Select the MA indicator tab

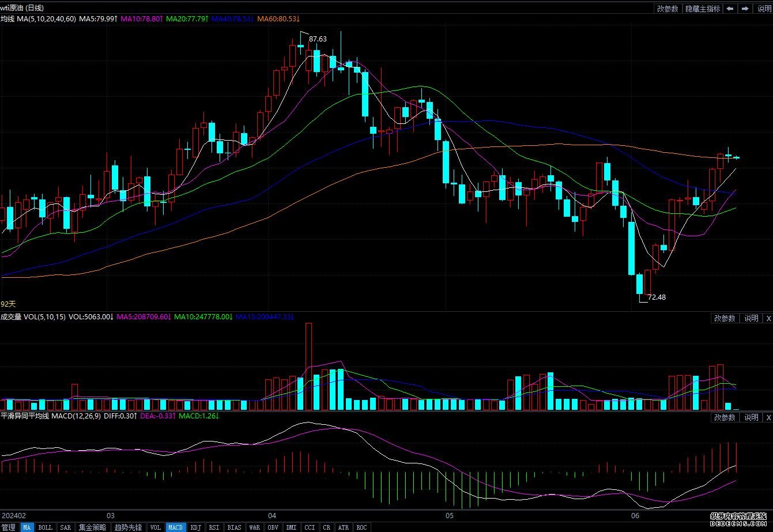[x=27, y=527]
